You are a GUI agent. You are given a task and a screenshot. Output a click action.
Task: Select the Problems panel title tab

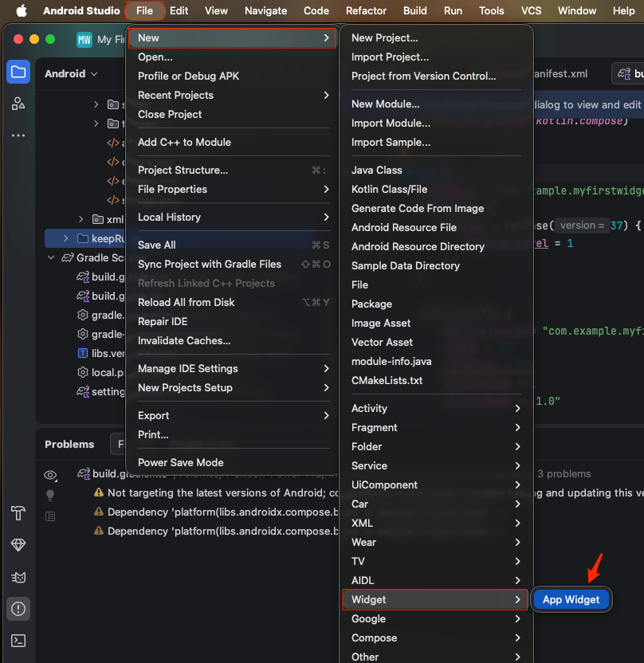[69, 444]
